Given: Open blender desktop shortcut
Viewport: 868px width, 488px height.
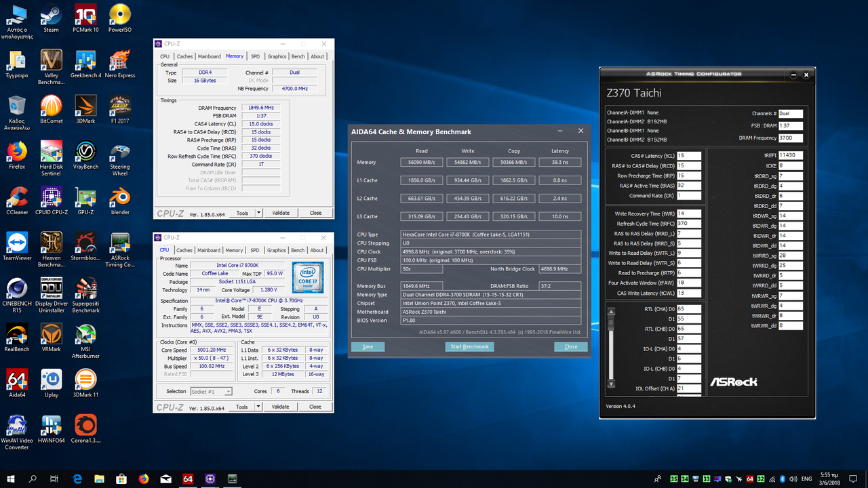Looking at the screenshot, I should click(120, 201).
